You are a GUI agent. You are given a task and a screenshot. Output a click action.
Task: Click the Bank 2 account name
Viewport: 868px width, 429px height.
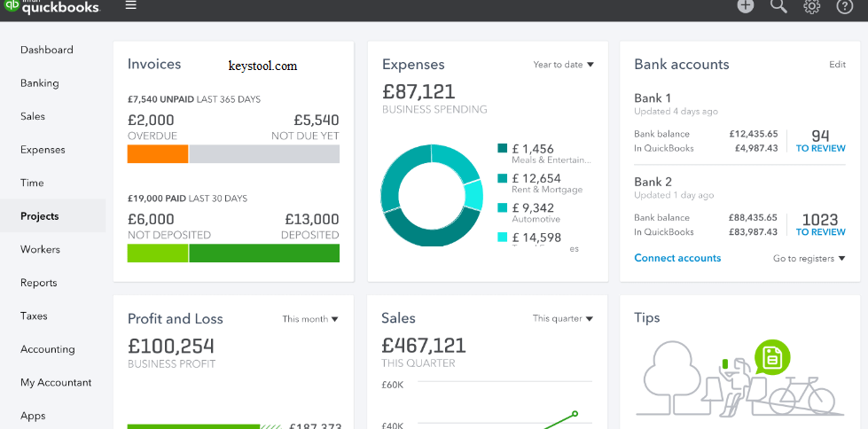(653, 182)
